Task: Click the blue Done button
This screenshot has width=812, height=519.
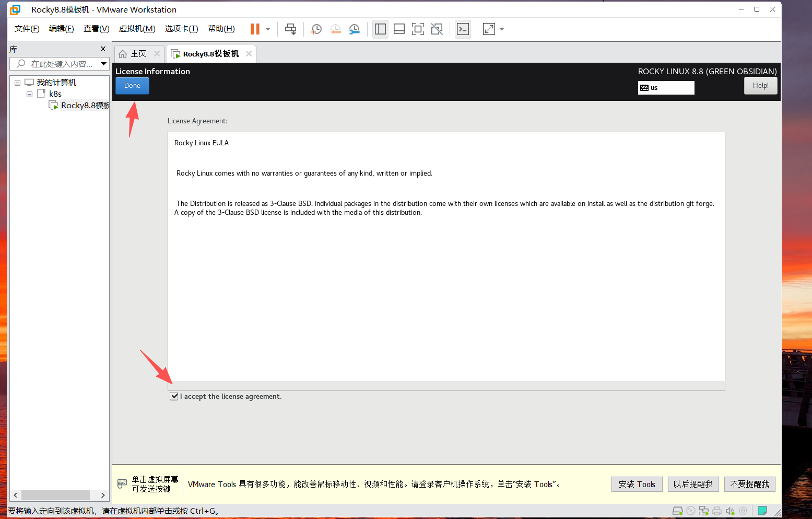Action: click(x=132, y=86)
